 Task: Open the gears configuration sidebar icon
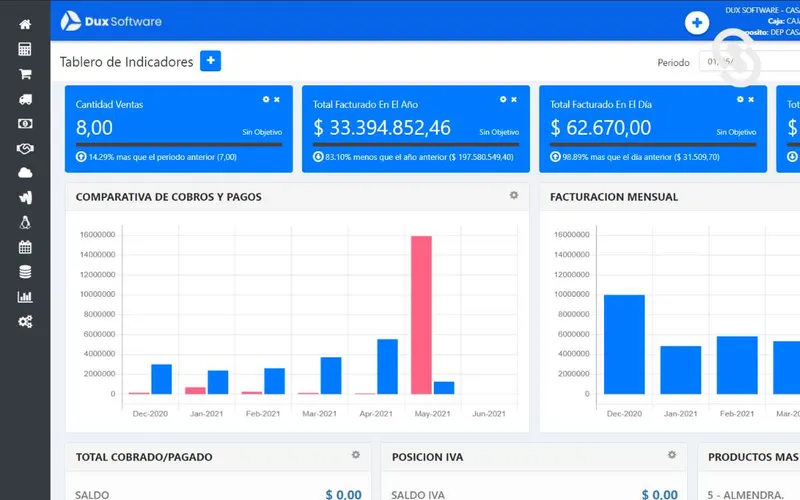pos(25,321)
